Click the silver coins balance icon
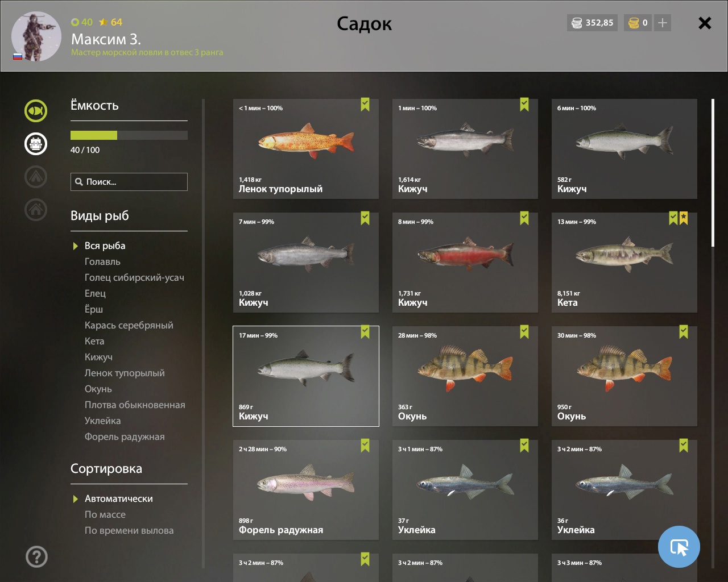728x582 pixels. [x=577, y=23]
